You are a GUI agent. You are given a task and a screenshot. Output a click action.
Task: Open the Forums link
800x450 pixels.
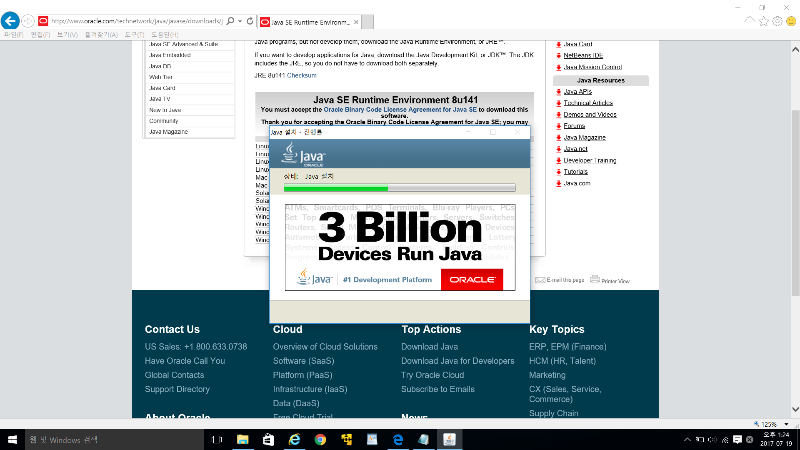coord(574,126)
